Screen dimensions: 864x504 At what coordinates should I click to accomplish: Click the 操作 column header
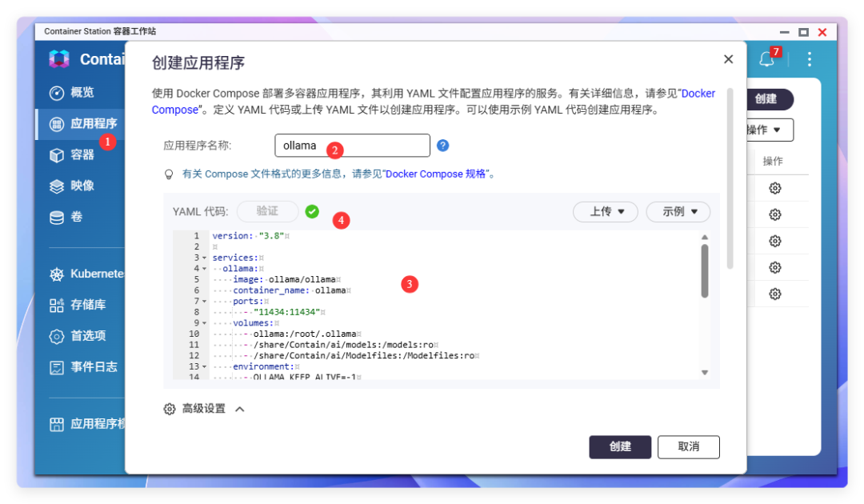773,162
